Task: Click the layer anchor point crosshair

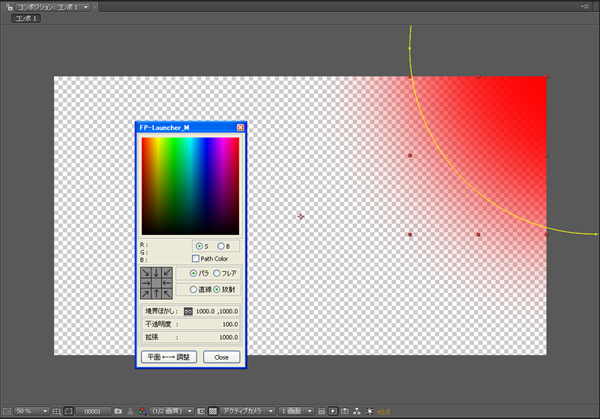Action: click(x=301, y=217)
